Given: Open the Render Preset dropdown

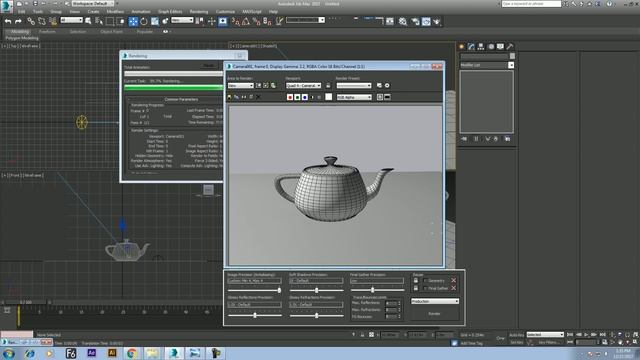Looking at the screenshot, I should pos(354,85).
